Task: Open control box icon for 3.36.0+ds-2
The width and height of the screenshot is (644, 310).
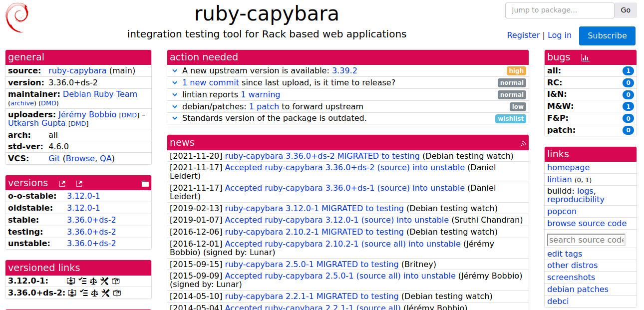Action: (116, 293)
